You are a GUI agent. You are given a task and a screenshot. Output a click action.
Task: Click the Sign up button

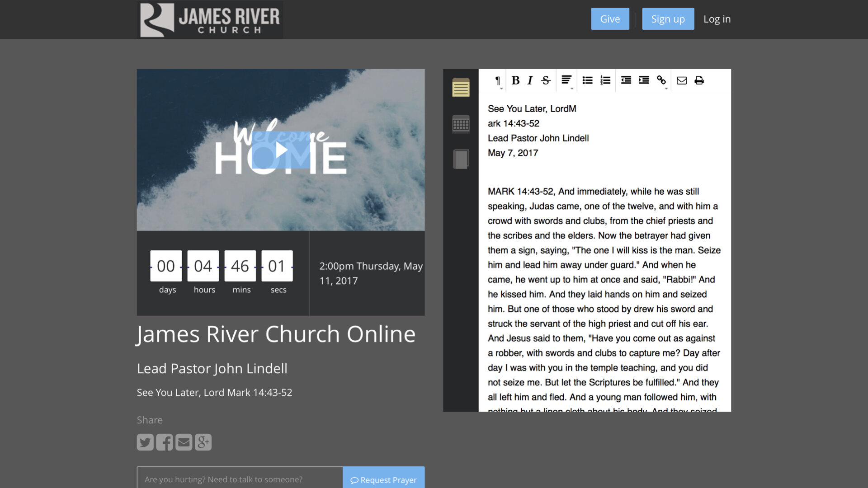668,19
